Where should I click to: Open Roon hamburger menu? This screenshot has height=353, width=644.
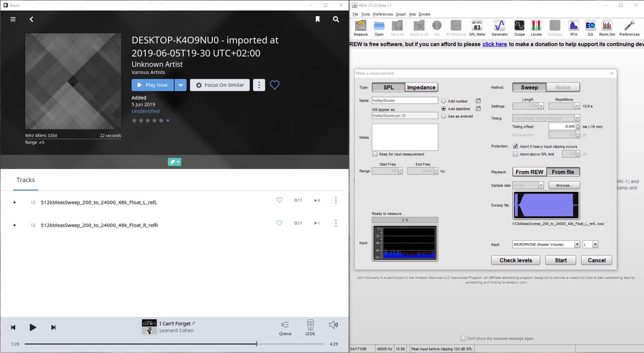tap(13, 19)
